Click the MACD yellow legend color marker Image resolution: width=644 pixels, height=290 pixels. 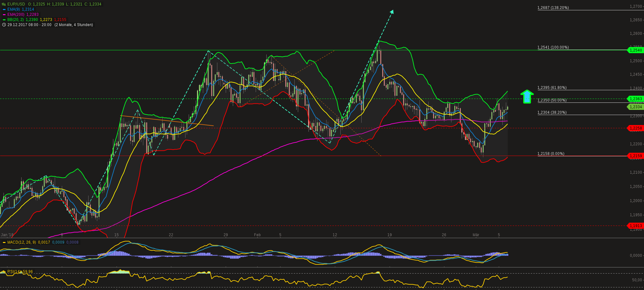[x=4, y=242]
